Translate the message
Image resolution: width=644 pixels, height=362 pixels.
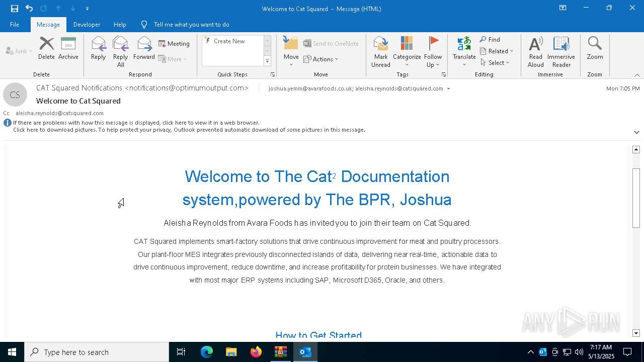[x=464, y=52]
